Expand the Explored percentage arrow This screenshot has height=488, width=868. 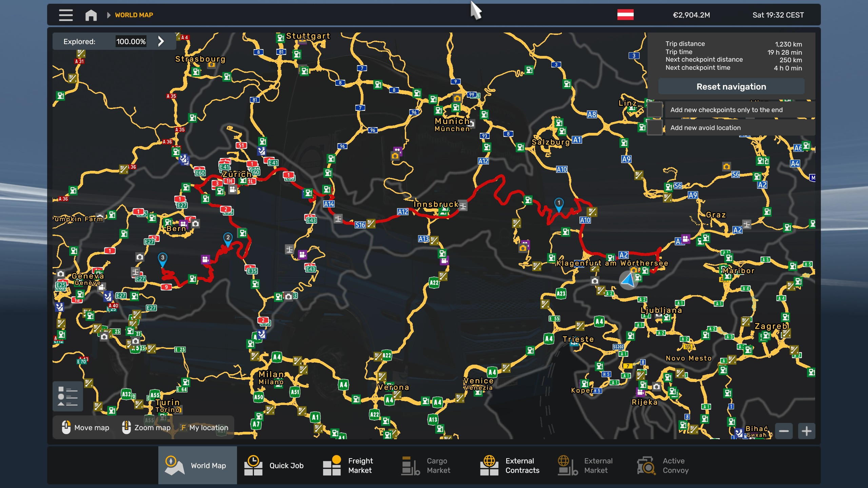point(161,41)
